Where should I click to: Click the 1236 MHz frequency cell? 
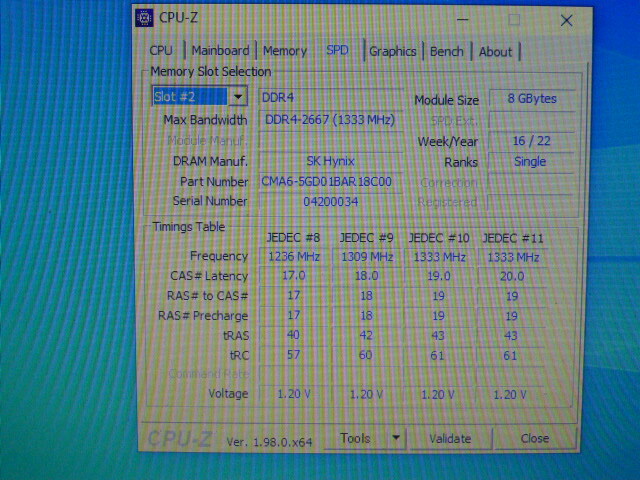tap(294, 256)
